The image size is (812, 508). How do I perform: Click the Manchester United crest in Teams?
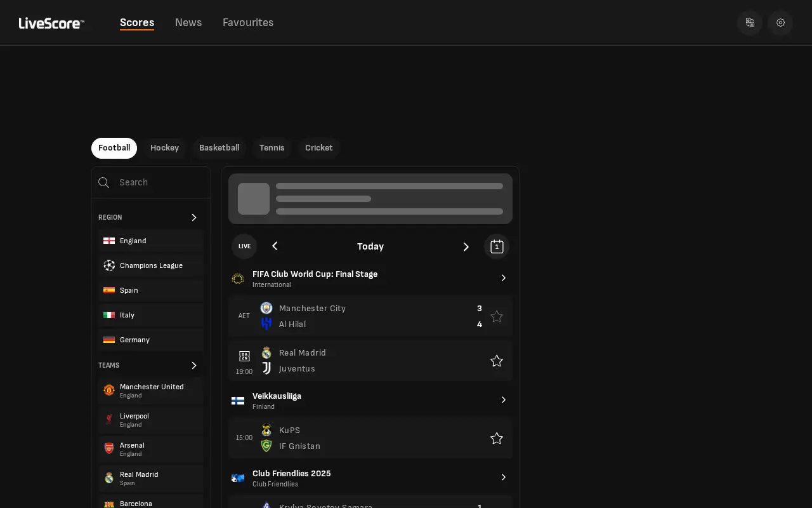(x=109, y=390)
